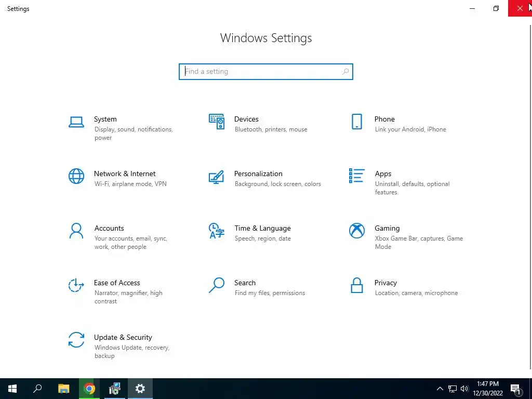
Task: Click 'Speech, region, date' text
Action: tap(262, 238)
